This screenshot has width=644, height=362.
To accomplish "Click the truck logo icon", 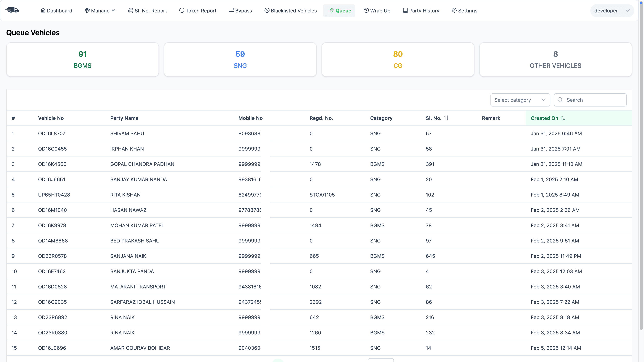I will (x=12, y=11).
